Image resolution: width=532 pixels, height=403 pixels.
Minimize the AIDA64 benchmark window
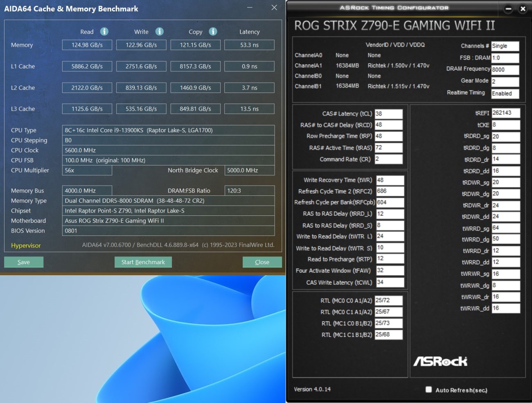(250, 7)
